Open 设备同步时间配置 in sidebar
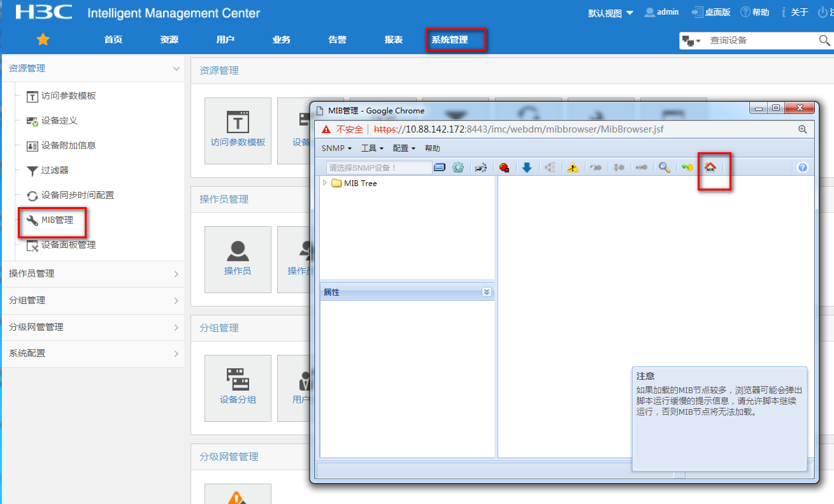Screen dimensions: 834x504 [x=78, y=195]
